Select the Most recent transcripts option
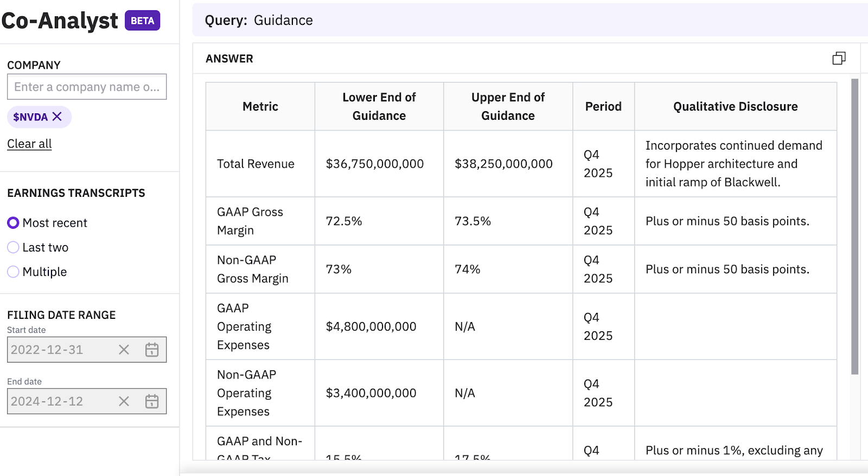This screenshot has width=868, height=476. (13, 223)
